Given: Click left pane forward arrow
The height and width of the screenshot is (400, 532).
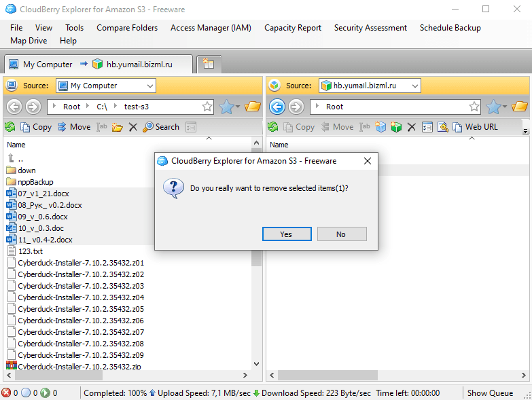Looking at the screenshot, I should [x=33, y=107].
